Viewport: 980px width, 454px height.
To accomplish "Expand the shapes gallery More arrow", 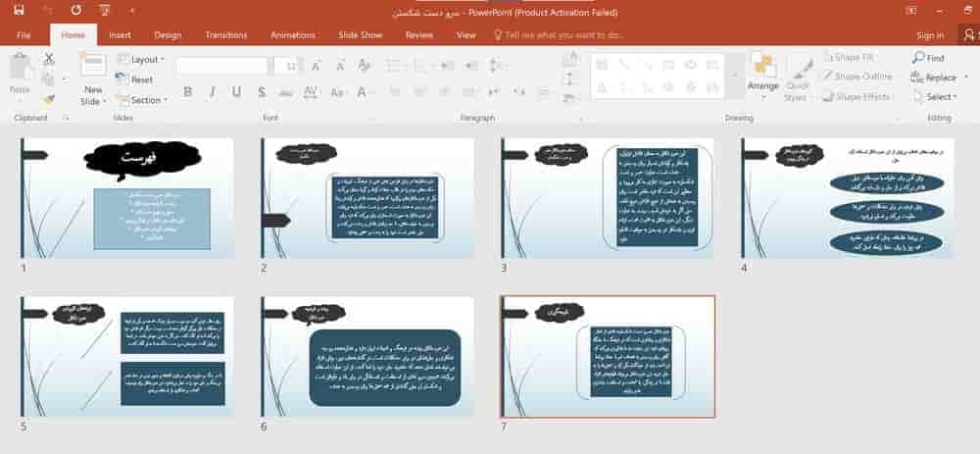I will point(734,76).
